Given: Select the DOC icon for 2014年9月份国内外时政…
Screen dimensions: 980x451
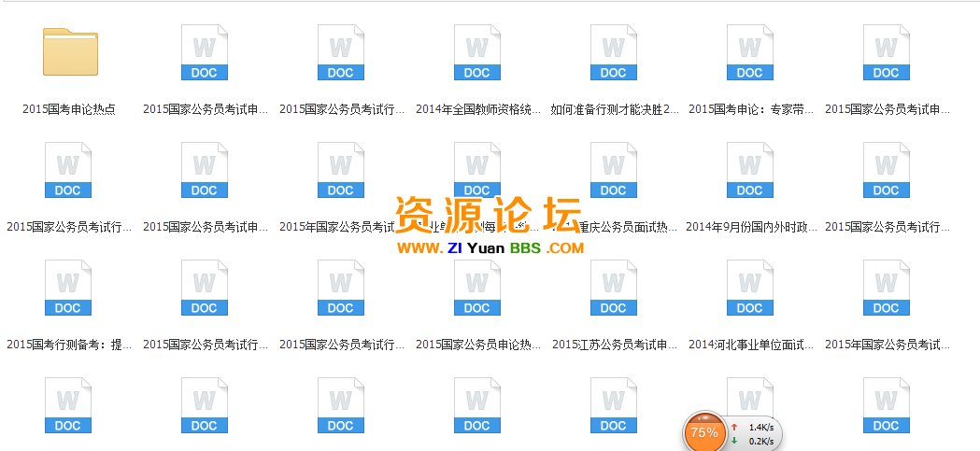Looking at the screenshot, I should point(749,170).
